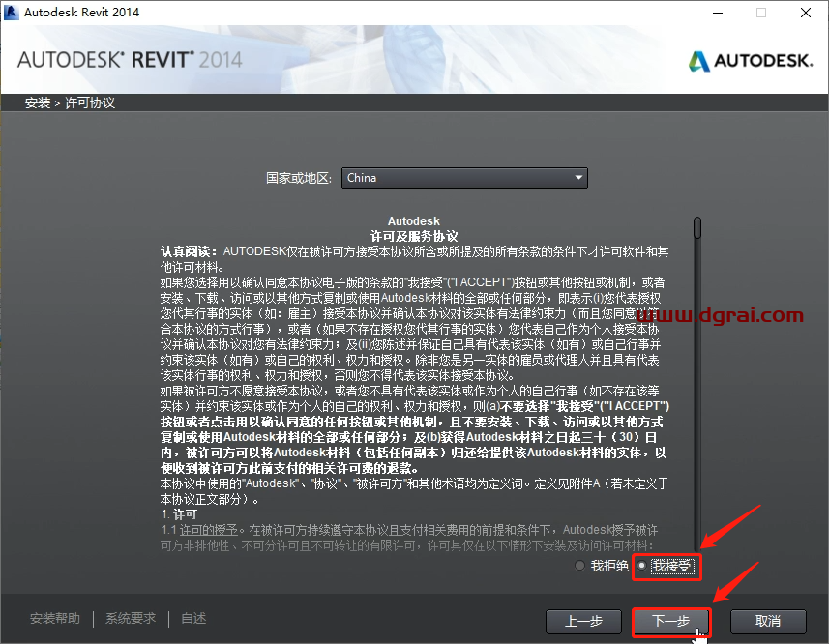The width and height of the screenshot is (829, 644).
Task: Click the 许可及服务协议 heading text
Action: coord(414,236)
